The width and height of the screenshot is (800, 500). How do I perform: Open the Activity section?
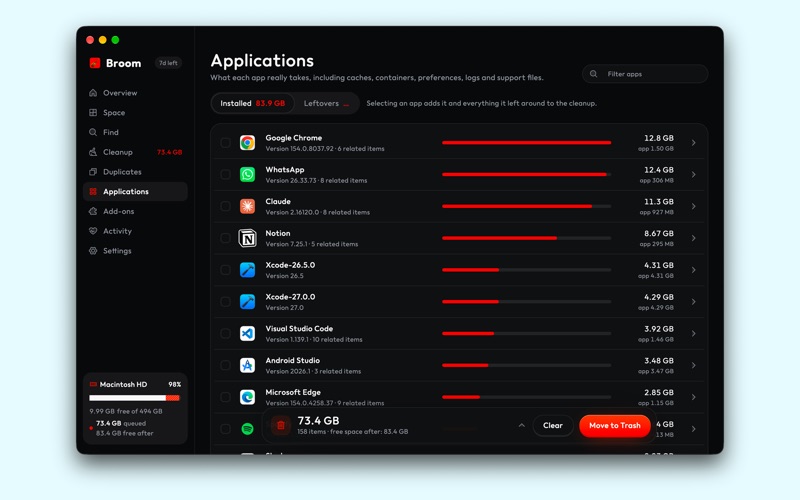(x=135, y=231)
